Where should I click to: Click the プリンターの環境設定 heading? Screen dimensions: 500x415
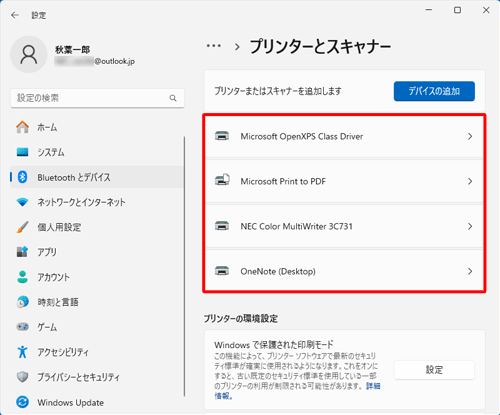(x=241, y=319)
